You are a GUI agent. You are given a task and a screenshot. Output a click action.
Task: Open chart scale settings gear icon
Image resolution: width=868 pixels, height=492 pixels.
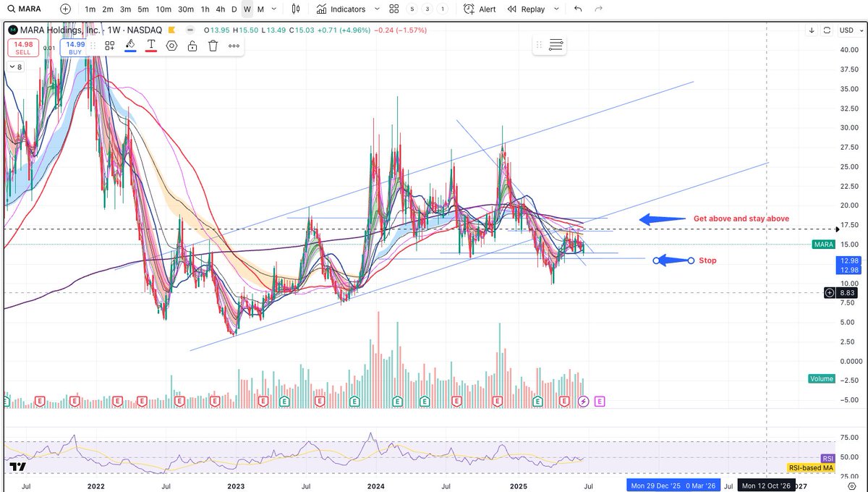click(x=851, y=485)
